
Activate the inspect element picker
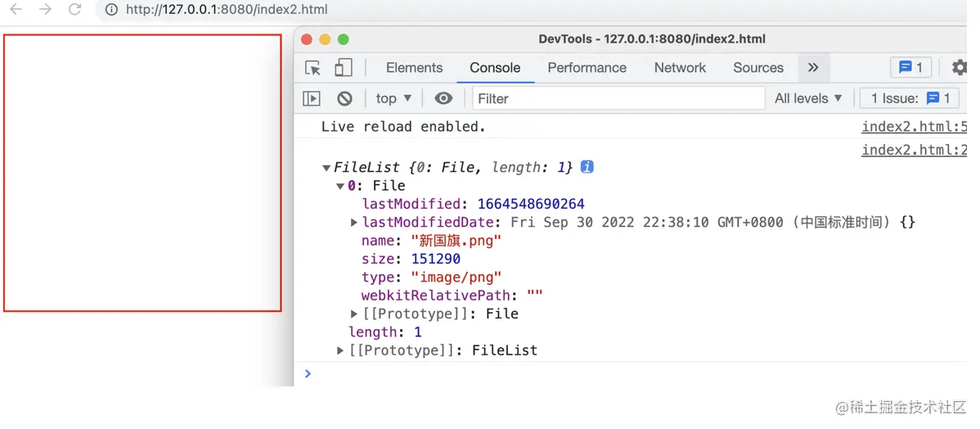313,67
